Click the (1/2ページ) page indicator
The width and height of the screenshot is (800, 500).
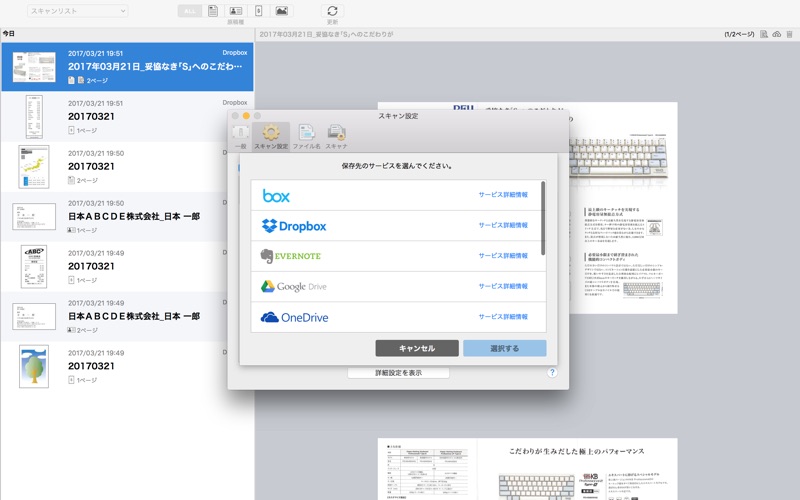(x=739, y=34)
